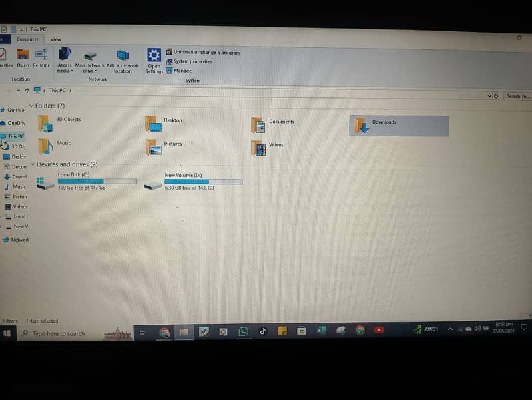Click Local Disk (C:) usage bar
Screen dimensions: 532x400
pyautogui.click(x=97, y=181)
